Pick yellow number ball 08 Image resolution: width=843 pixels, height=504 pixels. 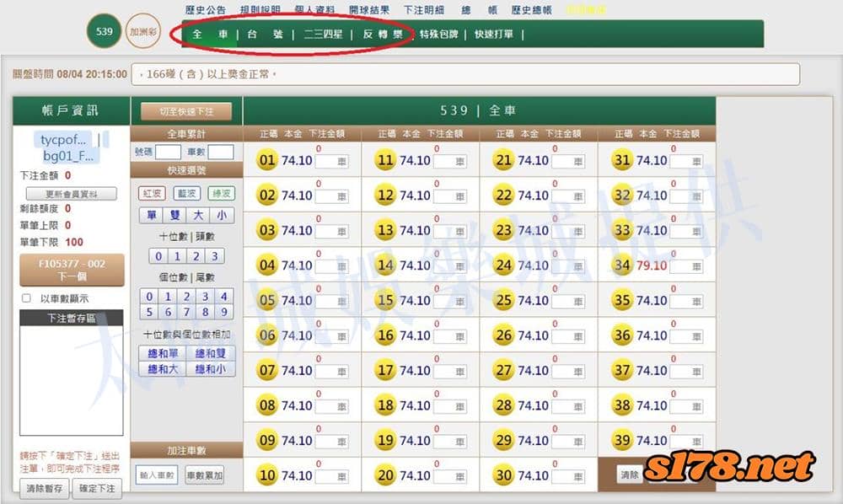[x=266, y=405]
